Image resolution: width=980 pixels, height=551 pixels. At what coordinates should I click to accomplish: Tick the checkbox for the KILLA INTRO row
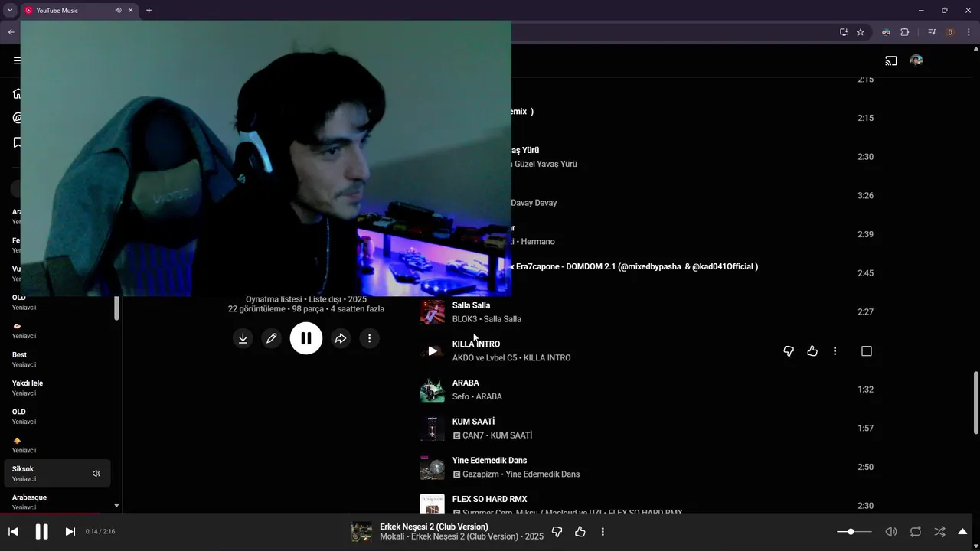867,351
